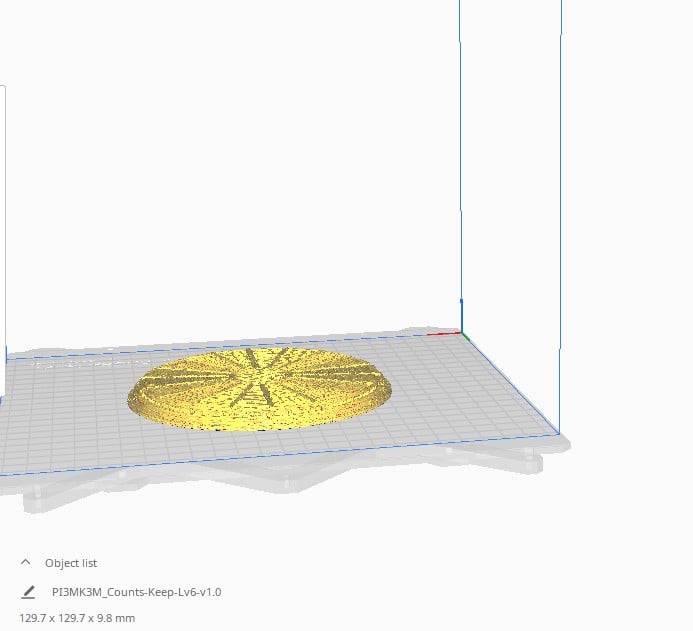Click the empty viewport area above the model
693x631 pixels.
pos(250,180)
